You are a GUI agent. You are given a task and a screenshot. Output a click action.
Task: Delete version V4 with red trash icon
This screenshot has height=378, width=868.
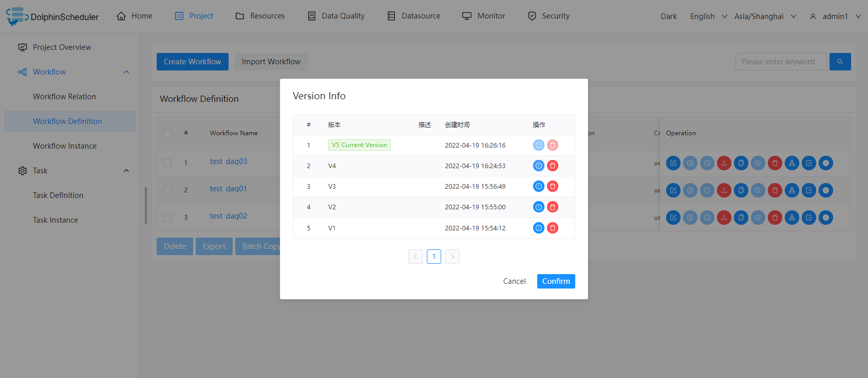(x=553, y=166)
